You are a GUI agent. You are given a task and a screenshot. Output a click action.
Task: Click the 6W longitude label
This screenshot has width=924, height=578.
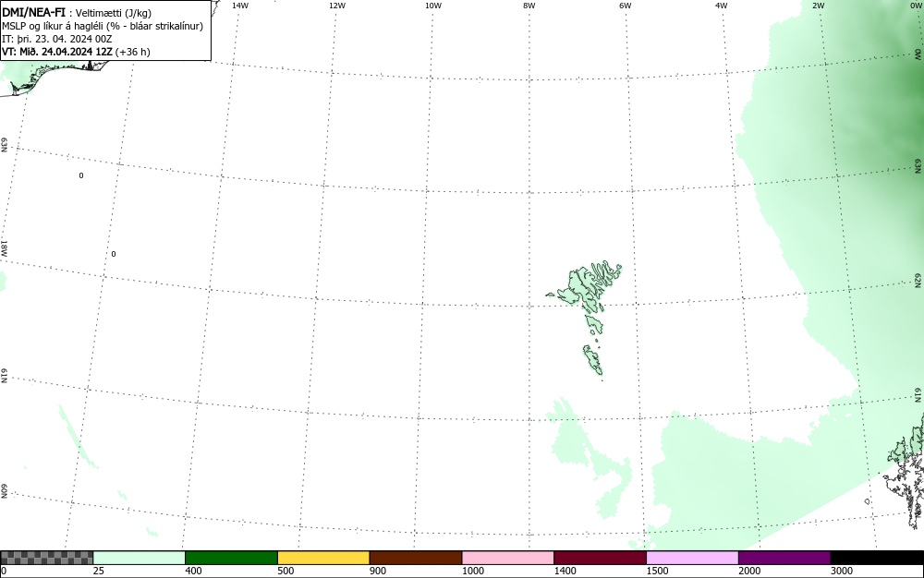pyautogui.click(x=626, y=6)
